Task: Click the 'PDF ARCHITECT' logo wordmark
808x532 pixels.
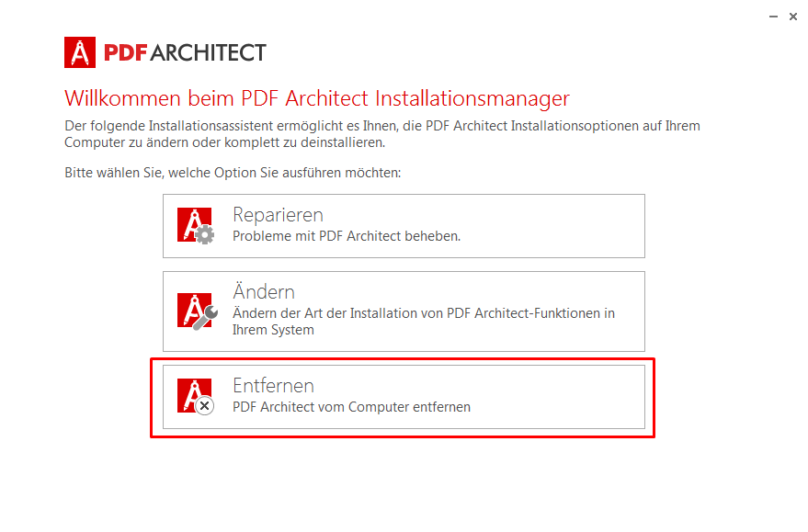Action: pyautogui.click(x=184, y=52)
